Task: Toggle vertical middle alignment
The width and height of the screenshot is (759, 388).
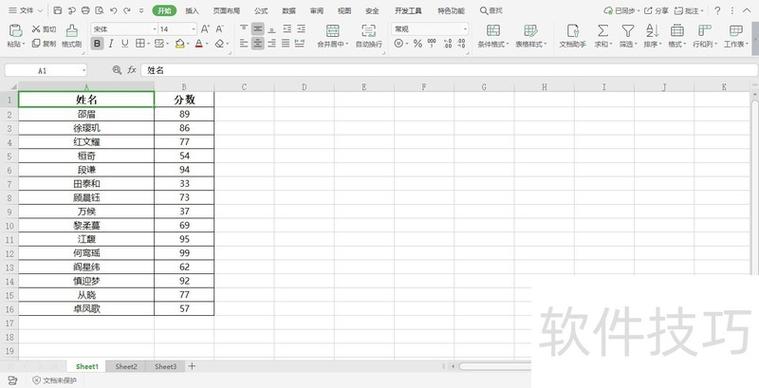Action: click(x=258, y=29)
